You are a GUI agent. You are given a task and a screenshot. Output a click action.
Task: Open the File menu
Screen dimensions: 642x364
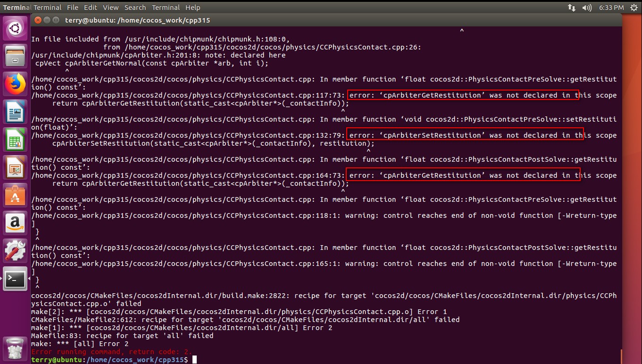(x=73, y=8)
